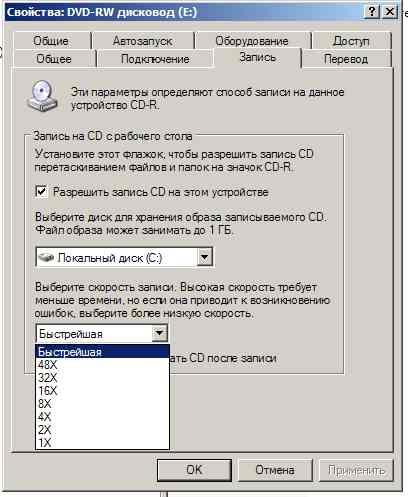Open the 'Автозапуск' tab
Image resolution: width=408 pixels, height=497 pixels.
point(143,41)
